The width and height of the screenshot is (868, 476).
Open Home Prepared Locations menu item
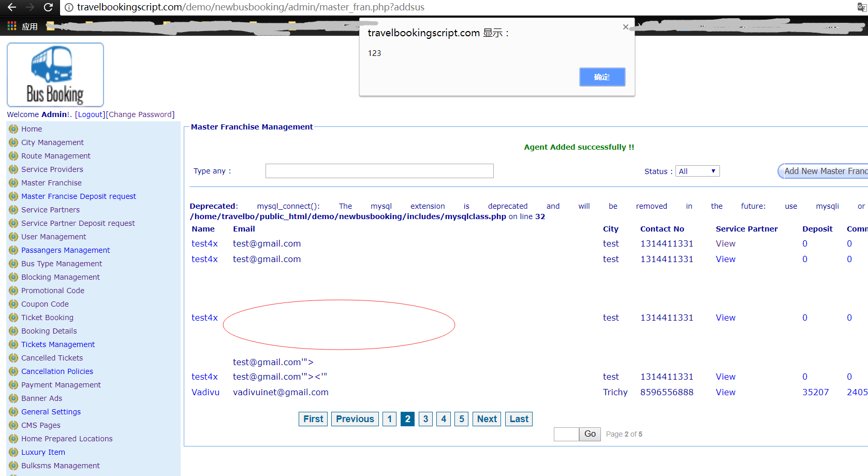pyautogui.click(x=67, y=439)
